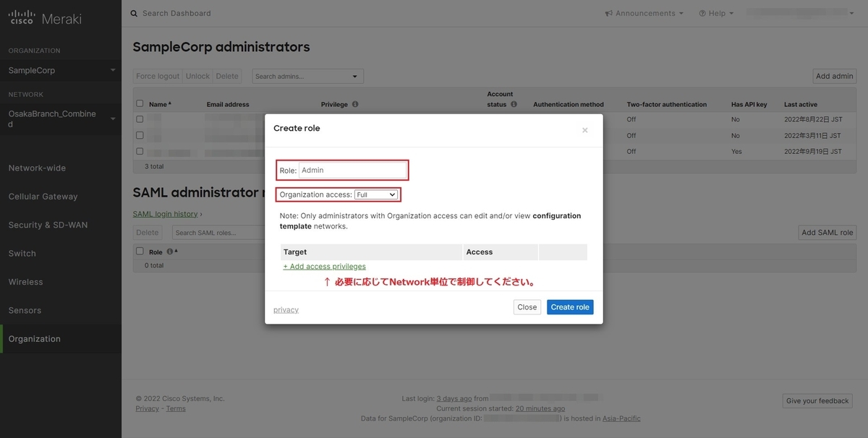Screen dimensions: 868x438
Task: Click the Force logout button
Action: pos(158,76)
